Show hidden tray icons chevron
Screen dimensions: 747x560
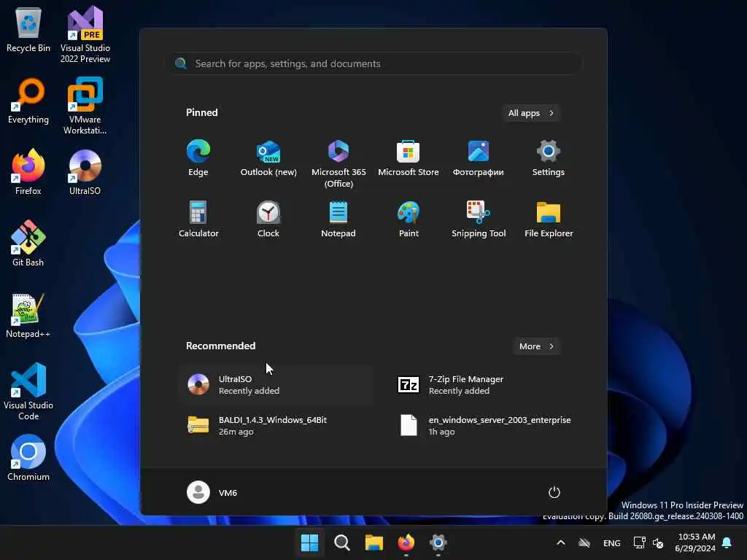(x=561, y=542)
